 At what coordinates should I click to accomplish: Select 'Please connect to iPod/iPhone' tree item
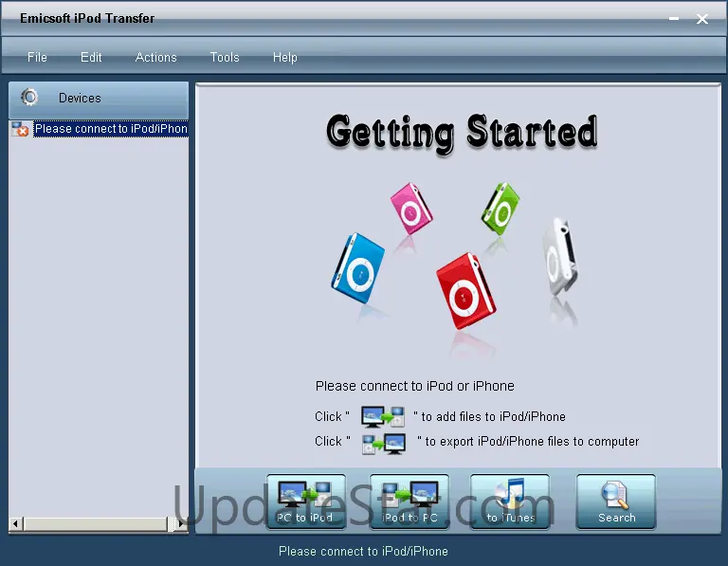coord(111,129)
